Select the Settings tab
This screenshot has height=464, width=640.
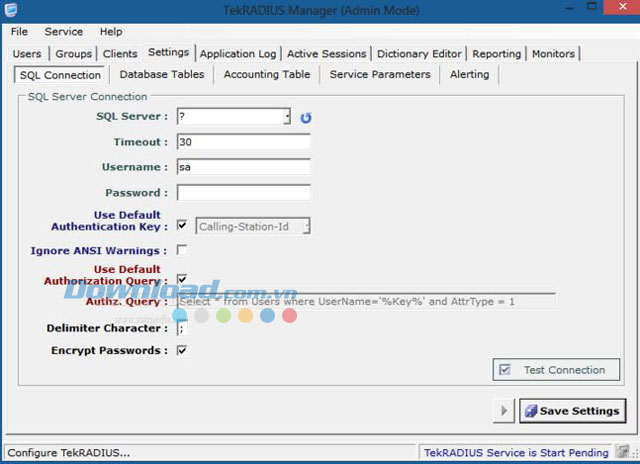(169, 52)
